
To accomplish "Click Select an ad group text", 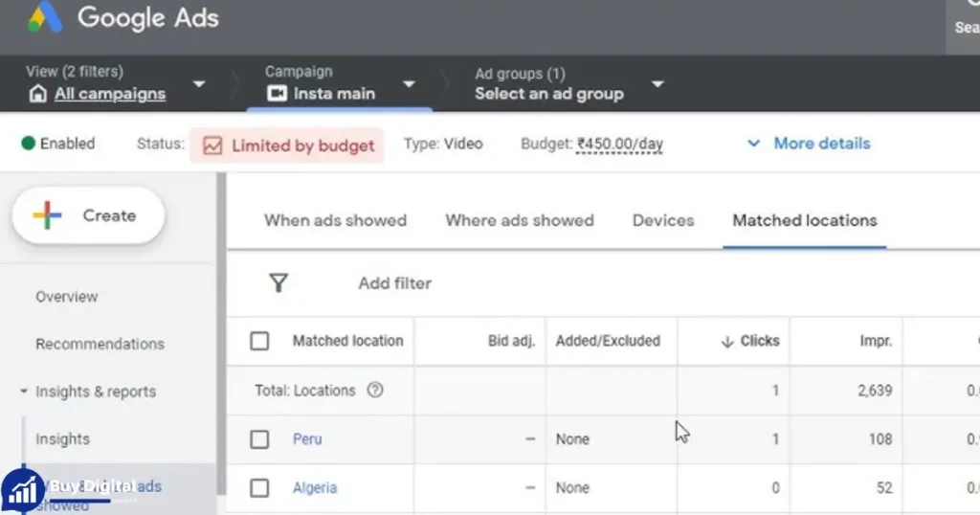I will [548, 94].
